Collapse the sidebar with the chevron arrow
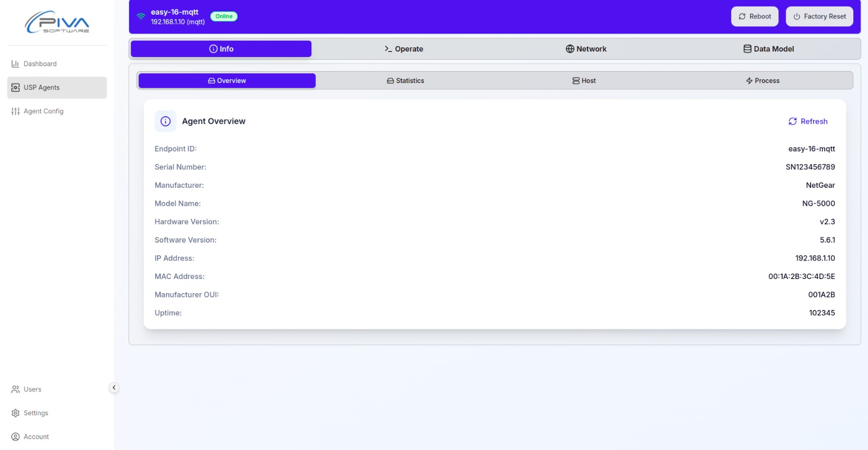868x450 pixels. [114, 388]
